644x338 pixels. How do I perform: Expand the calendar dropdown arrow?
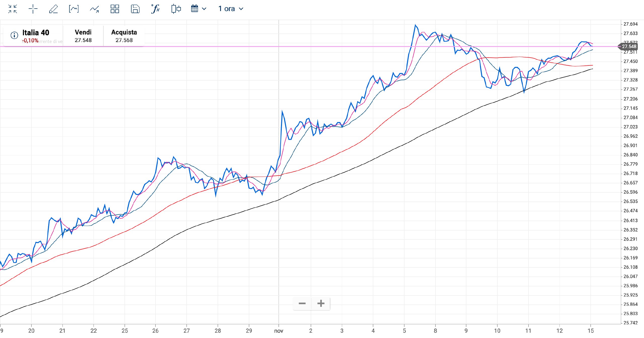[204, 9]
